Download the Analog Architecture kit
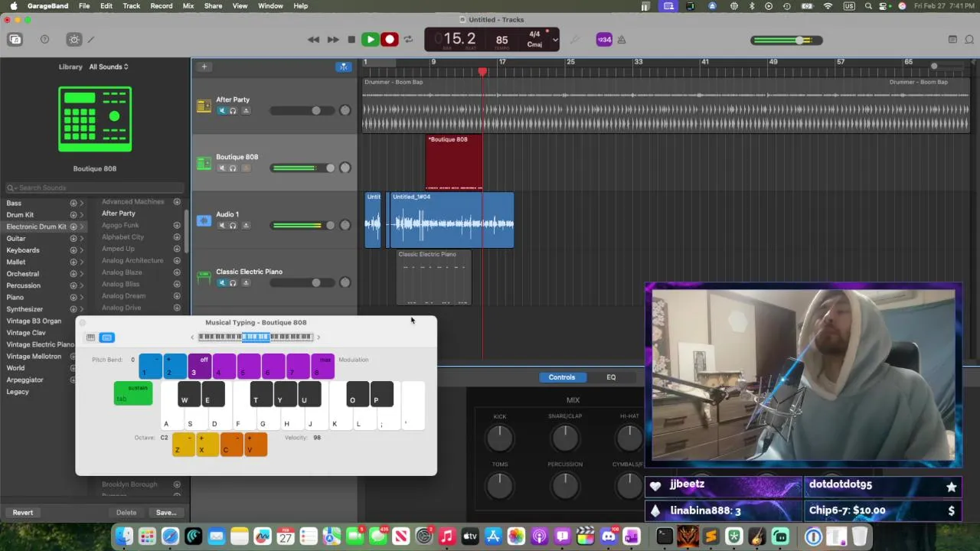The height and width of the screenshot is (551, 980). pos(177,260)
